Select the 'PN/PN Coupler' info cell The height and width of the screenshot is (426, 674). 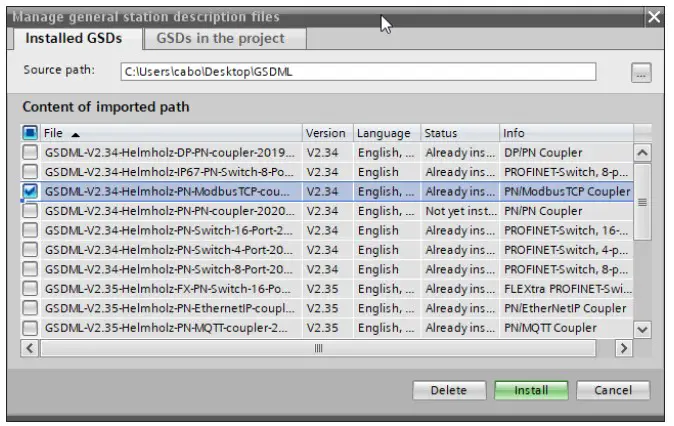pos(566,211)
